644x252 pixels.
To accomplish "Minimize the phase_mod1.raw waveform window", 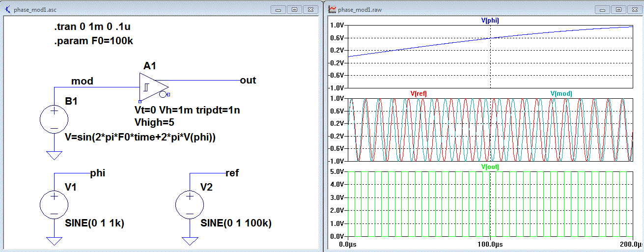I will [602, 9].
